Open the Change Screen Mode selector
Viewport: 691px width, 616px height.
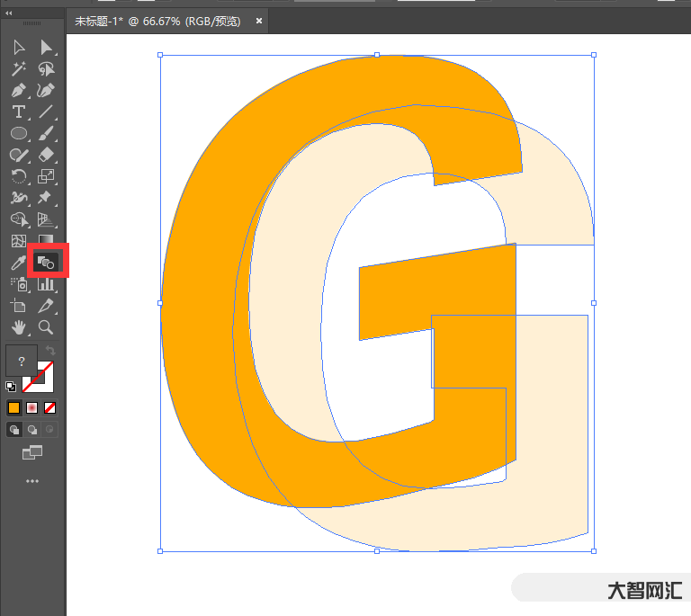32,452
